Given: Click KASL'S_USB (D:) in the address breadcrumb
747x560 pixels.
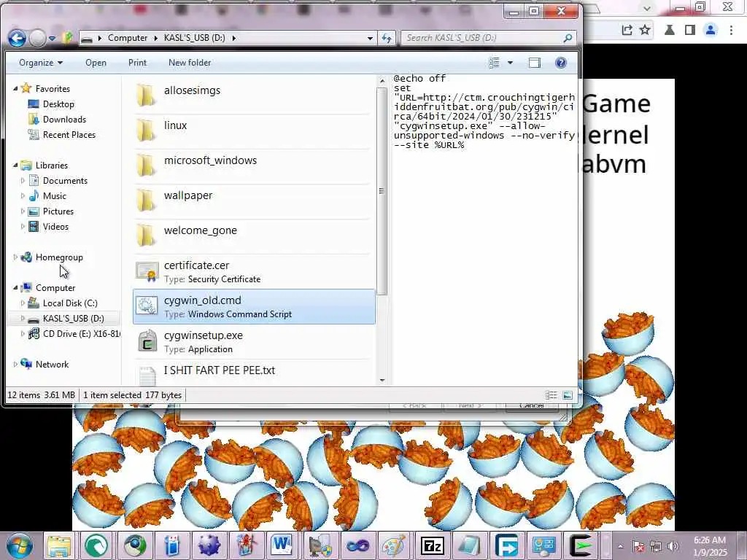Looking at the screenshot, I should [194, 38].
